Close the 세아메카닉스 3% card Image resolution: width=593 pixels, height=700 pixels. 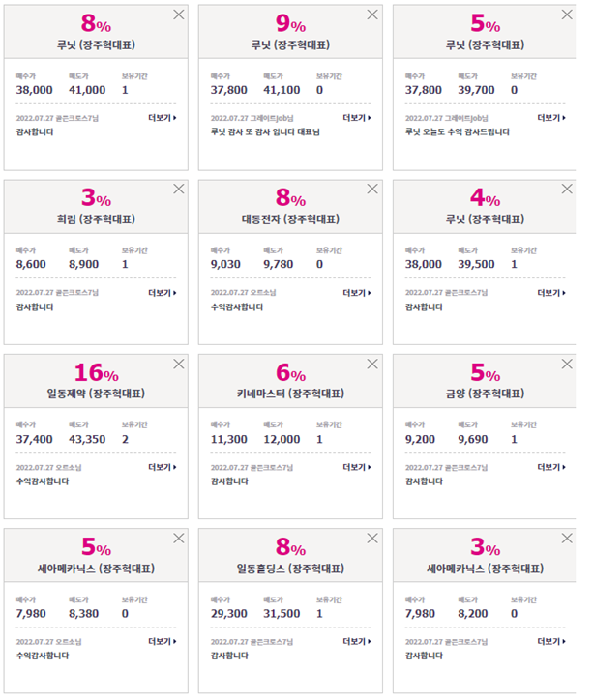click(x=567, y=538)
